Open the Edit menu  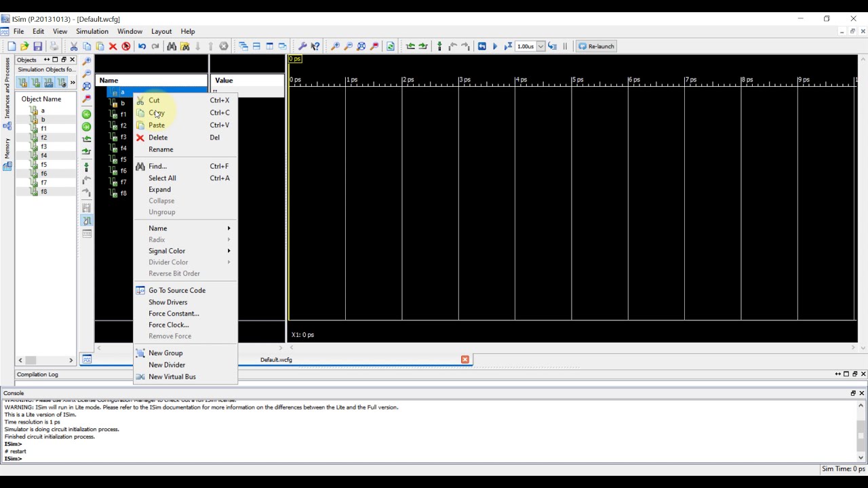pos(38,31)
